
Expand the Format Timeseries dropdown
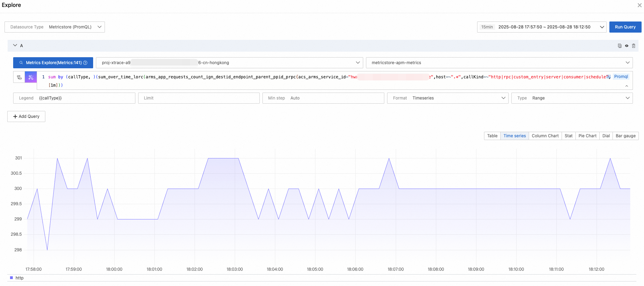(447, 98)
